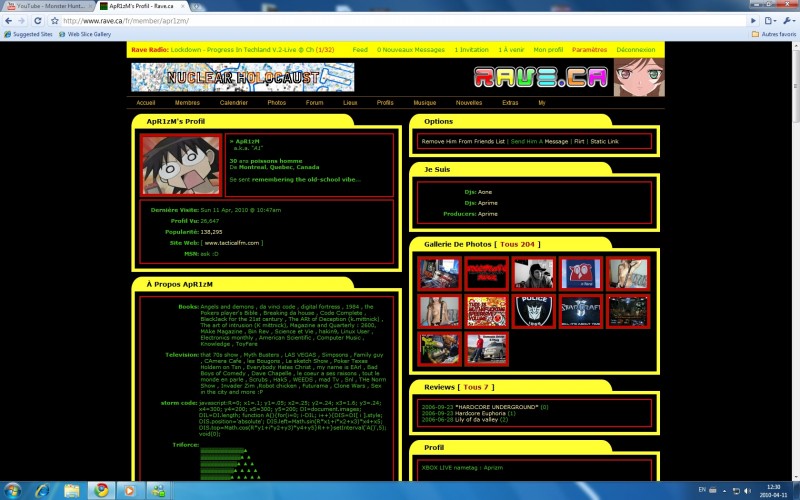
Task: Click the anime profile avatar picture
Action: (x=181, y=164)
